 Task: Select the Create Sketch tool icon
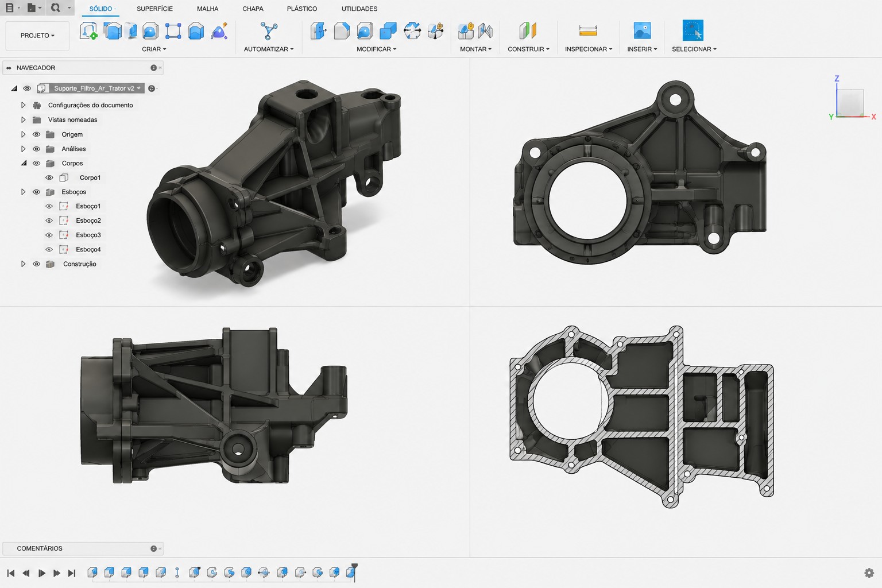pyautogui.click(x=88, y=30)
